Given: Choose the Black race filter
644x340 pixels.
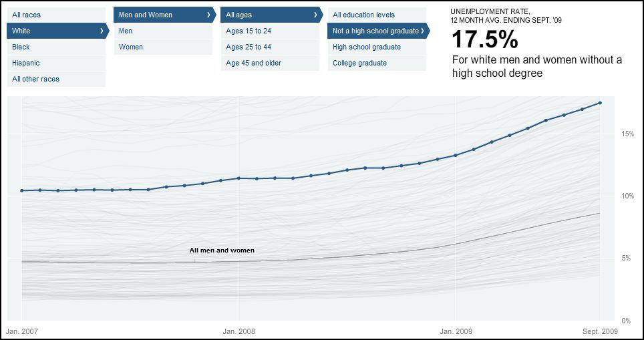Looking at the screenshot, I should click(21, 47).
